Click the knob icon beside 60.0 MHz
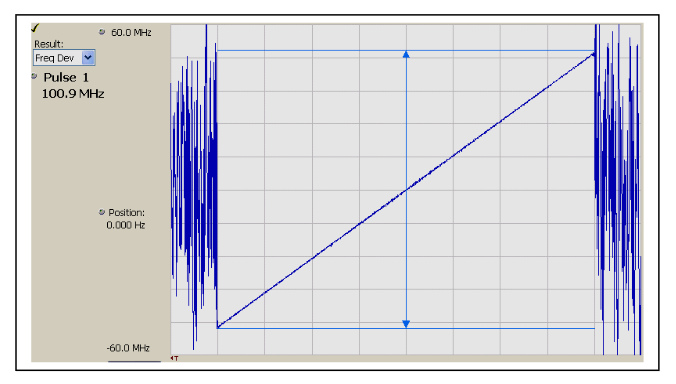The height and width of the screenshot is (384, 676). tap(102, 32)
